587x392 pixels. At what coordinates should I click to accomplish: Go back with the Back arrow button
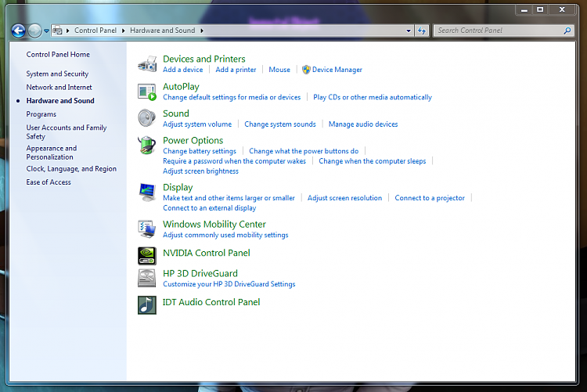click(18, 31)
